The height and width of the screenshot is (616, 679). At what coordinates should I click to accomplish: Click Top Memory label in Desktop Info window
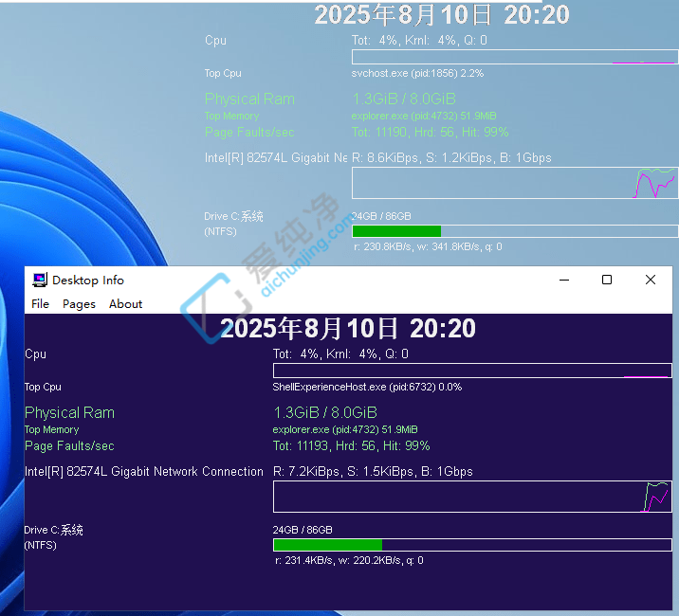coord(51,429)
